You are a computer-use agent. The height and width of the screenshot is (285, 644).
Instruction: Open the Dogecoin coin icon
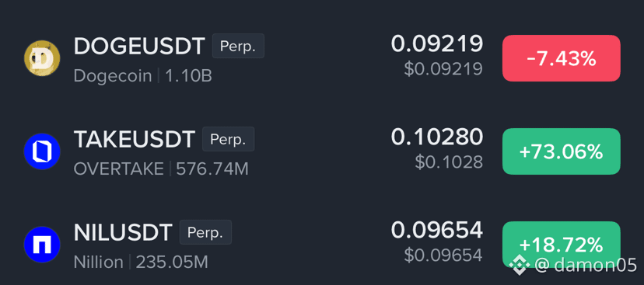click(x=42, y=58)
